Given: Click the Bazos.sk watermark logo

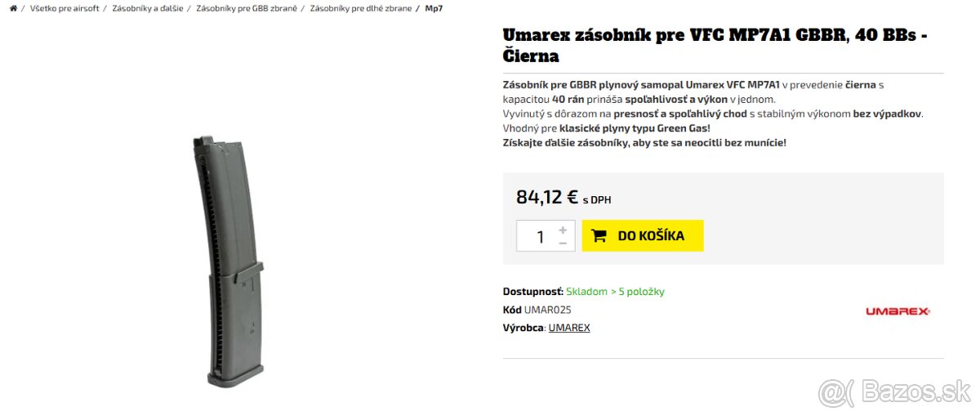Looking at the screenshot, I should (x=893, y=393).
